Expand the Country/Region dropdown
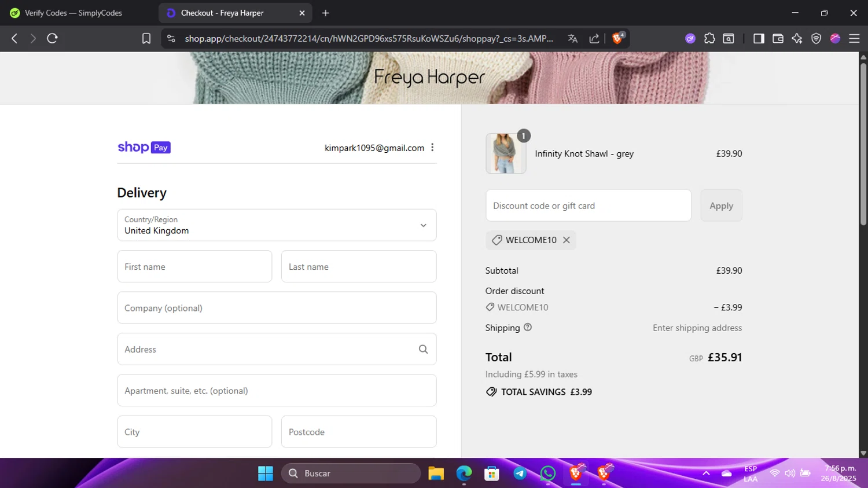This screenshot has height=488, width=868. [277, 225]
